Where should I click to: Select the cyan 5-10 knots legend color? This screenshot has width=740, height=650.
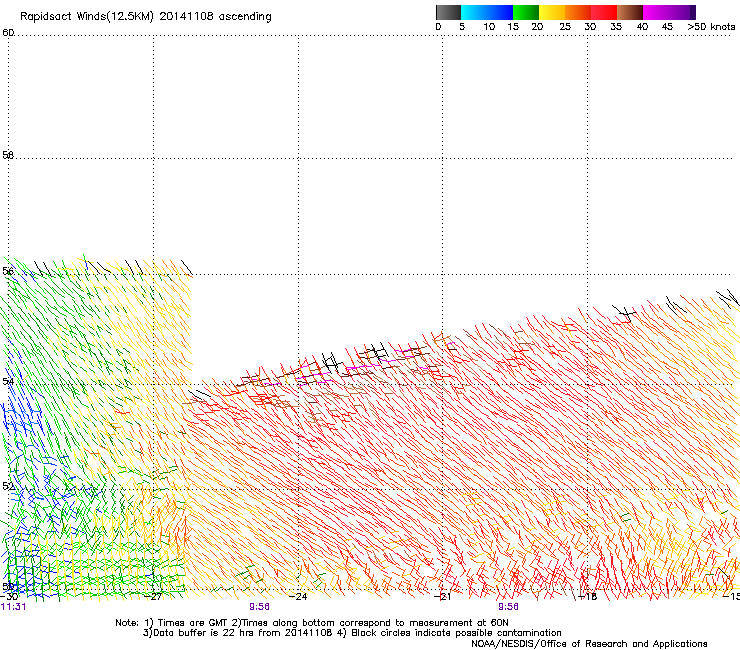point(474,12)
